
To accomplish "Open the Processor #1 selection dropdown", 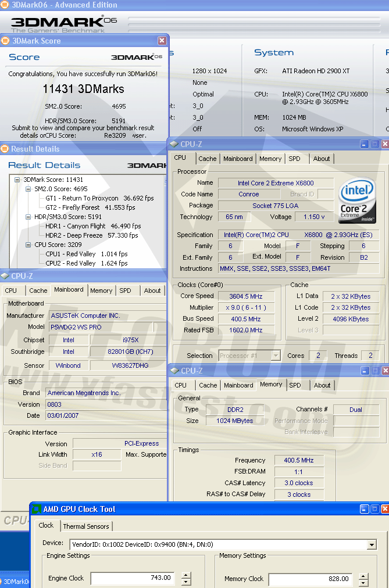I will click(276, 356).
